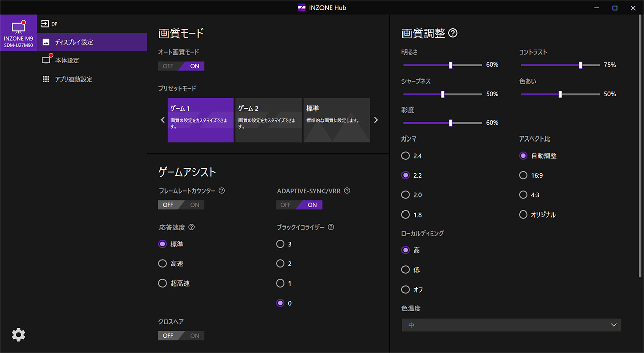
Task: Expand the 色温度 dropdown
Action: coord(512,325)
